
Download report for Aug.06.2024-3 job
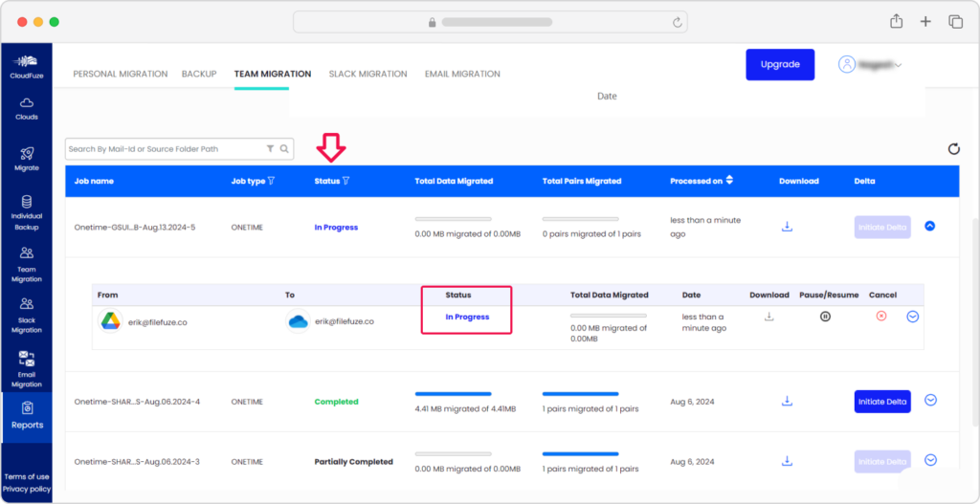tap(787, 461)
